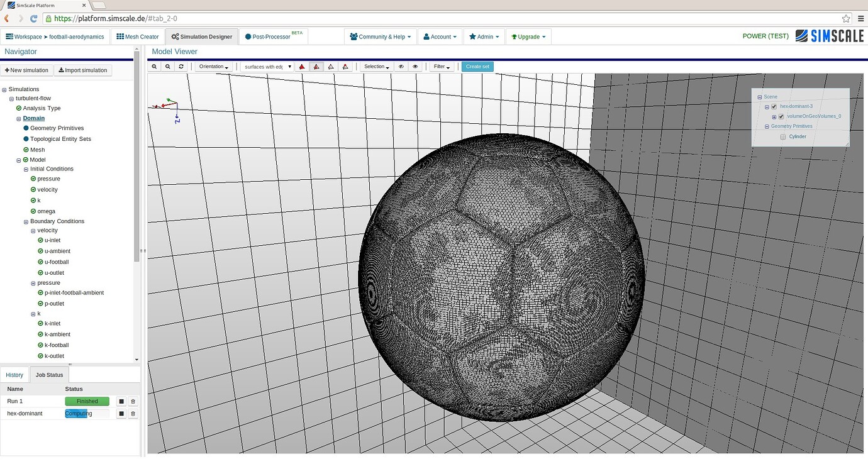The width and height of the screenshot is (868, 464).
Task: Activate the box zoom tool
Action: (x=167, y=66)
